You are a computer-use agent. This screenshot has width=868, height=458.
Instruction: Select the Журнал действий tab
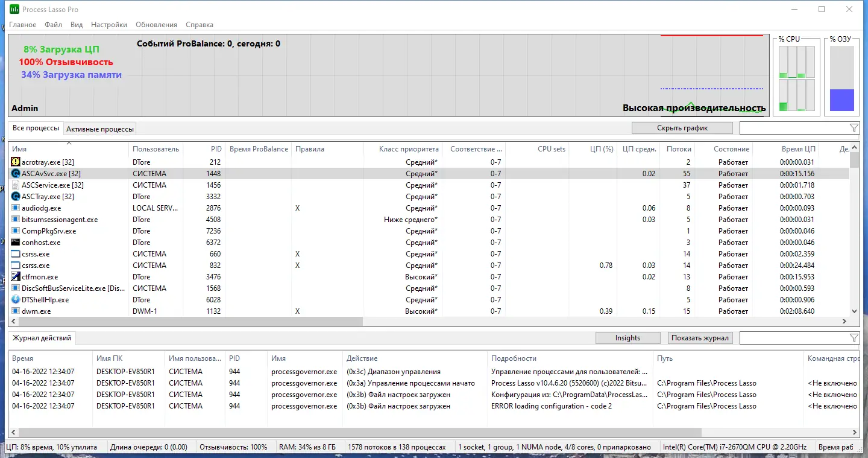click(42, 338)
